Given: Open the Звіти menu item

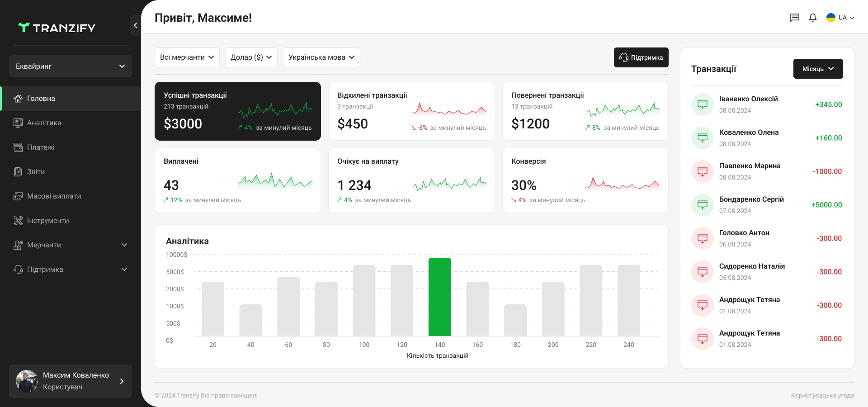Looking at the screenshot, I should click(71, 172).
